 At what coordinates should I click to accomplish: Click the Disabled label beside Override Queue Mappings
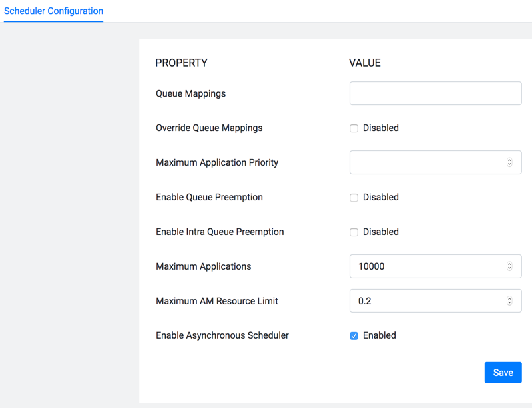380,128
